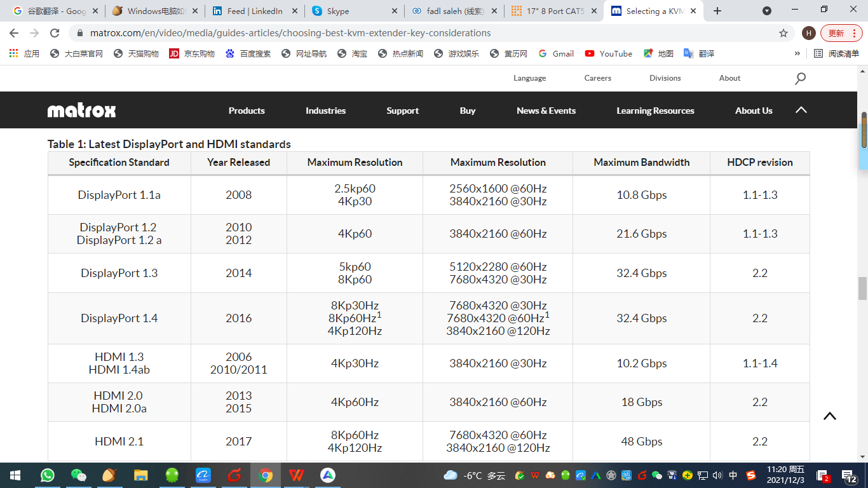Open the News & Events menu

[x=546, y=111]
